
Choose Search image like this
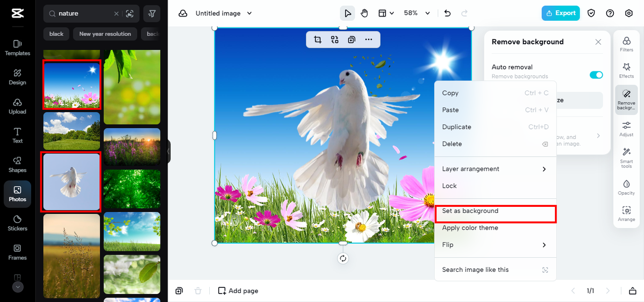pos(496,270)
